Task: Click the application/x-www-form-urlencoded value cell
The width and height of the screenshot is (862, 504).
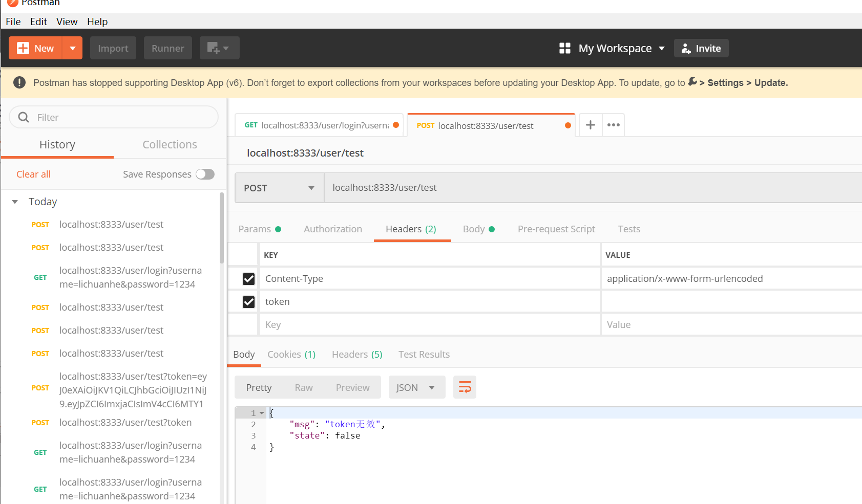Action: [732, 279]
